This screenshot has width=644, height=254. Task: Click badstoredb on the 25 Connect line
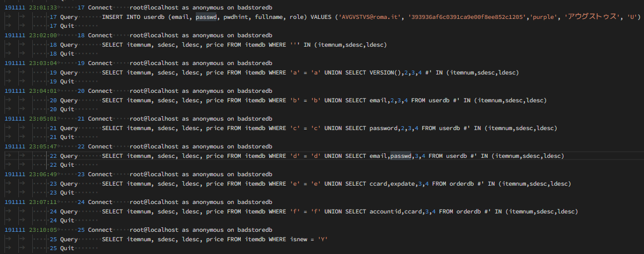[x=255, y=230]
